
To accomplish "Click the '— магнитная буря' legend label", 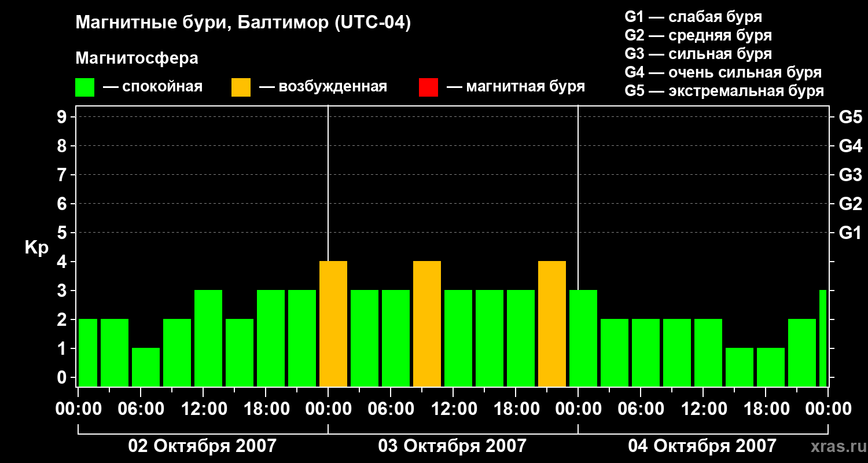I will click(x=516, y=87).
